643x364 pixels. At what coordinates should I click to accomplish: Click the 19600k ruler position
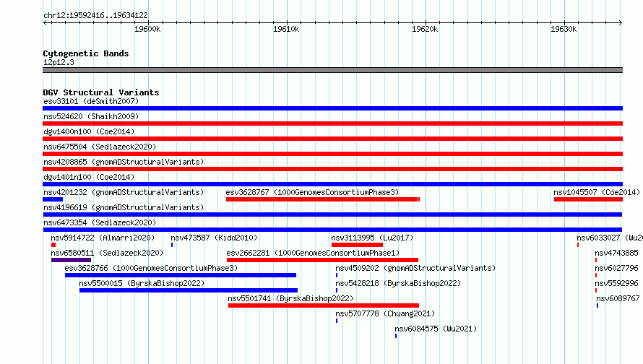click(147, 29)
